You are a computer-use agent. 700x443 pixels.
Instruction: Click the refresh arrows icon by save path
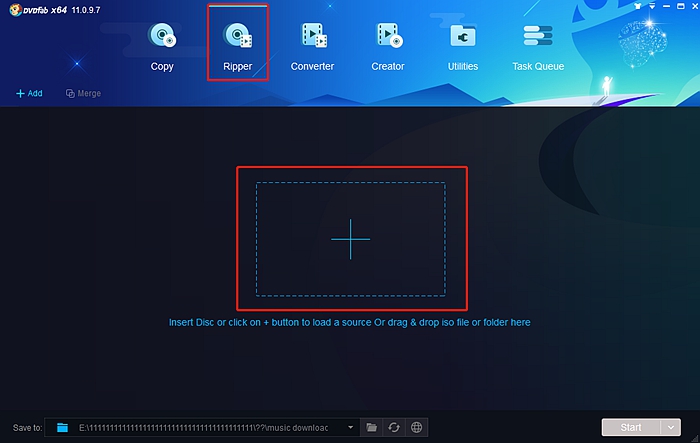click(394, 428)
